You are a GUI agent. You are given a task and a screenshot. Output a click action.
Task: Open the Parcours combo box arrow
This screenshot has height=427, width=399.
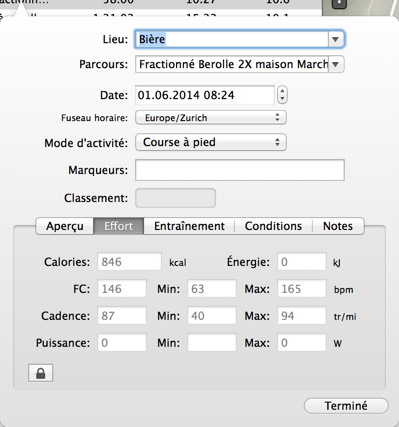(336, 64)
